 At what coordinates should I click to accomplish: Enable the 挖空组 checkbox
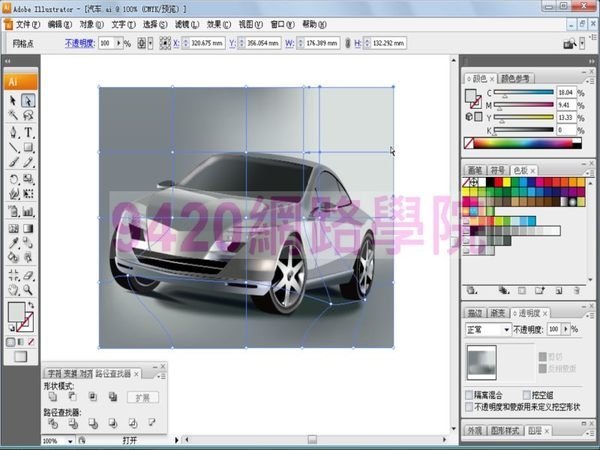527,395
